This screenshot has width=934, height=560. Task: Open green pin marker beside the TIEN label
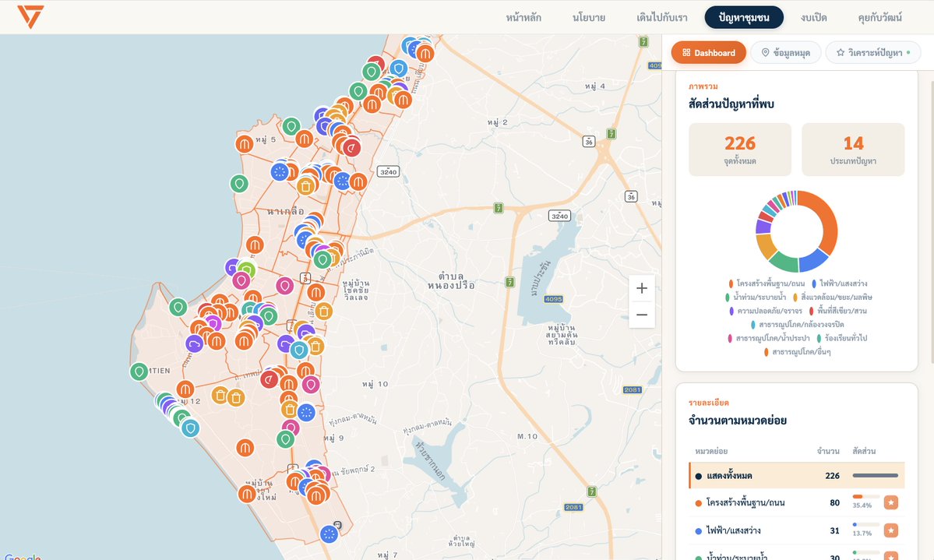pos(139,372)
